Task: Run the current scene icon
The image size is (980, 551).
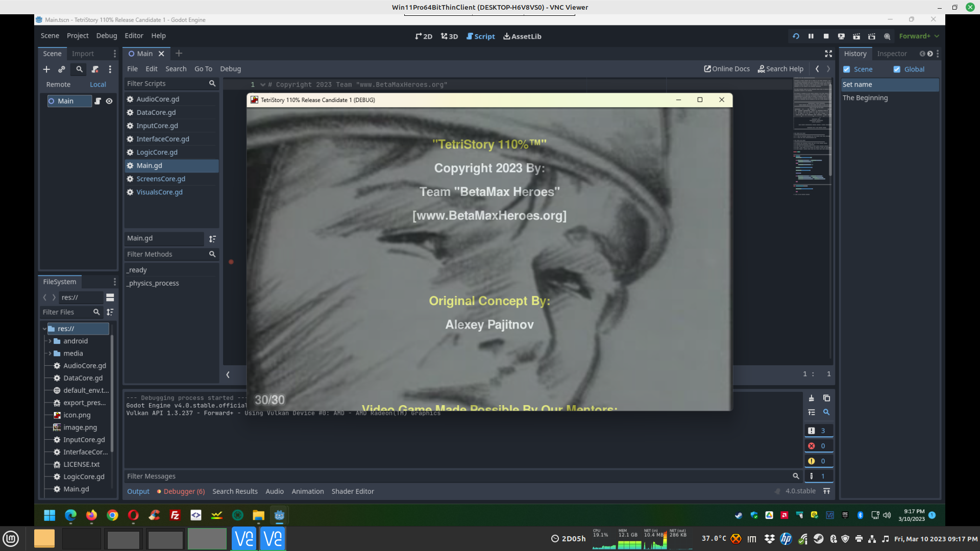Action: pyautogui.click(x=856, y=36)
